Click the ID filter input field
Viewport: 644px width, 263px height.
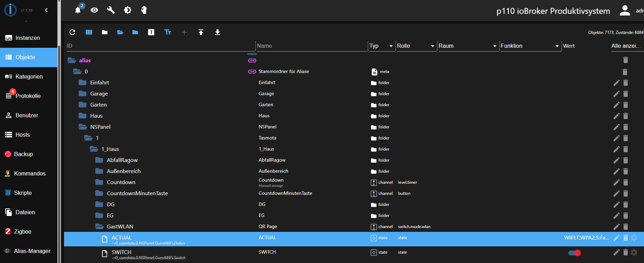click(159, 46)
